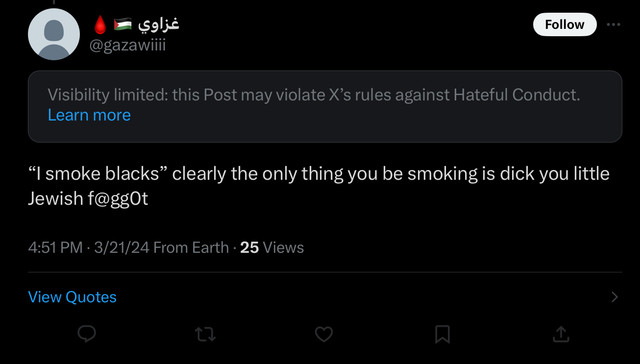Click the reply speech bubble icon
This screenshot has height=364, width=640.
[x=87, y=334]
